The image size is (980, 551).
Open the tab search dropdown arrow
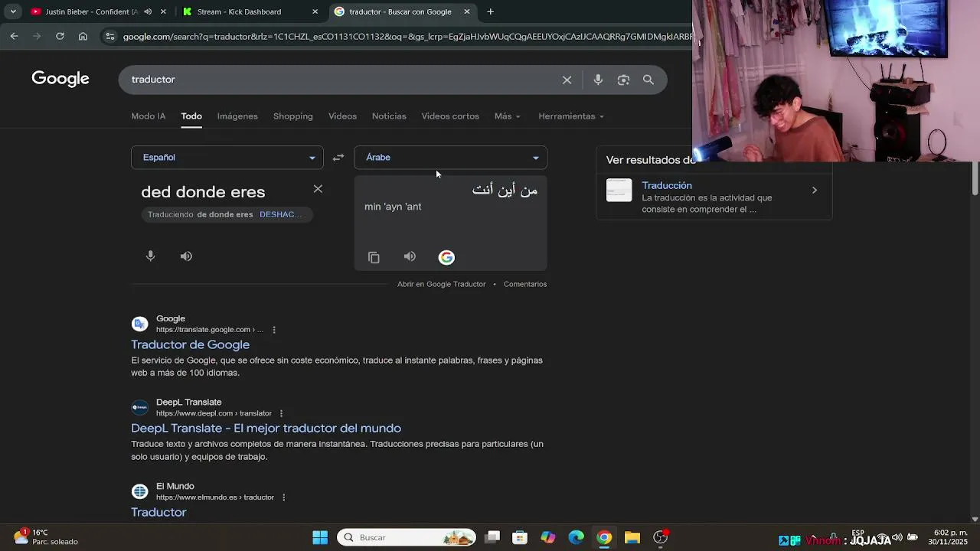click(x=12, y=11)
